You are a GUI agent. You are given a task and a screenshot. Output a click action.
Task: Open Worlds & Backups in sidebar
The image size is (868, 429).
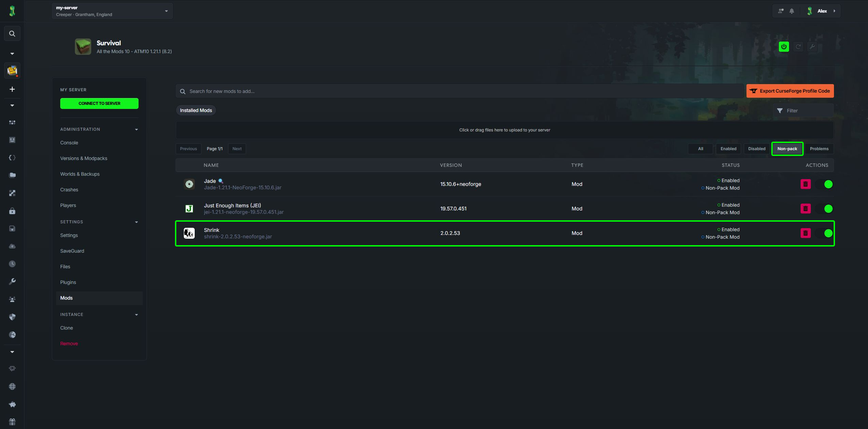[80, 174]
